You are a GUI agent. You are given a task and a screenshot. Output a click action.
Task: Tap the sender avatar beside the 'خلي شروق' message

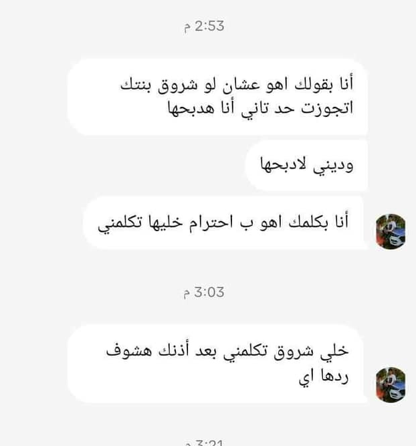click(x=391, y=385)
